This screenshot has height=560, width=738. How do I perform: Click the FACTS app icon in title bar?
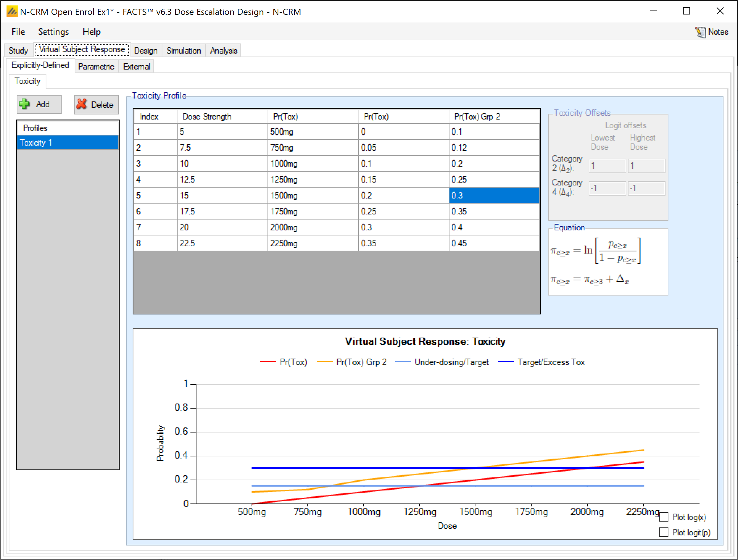(x=12, y=12)
